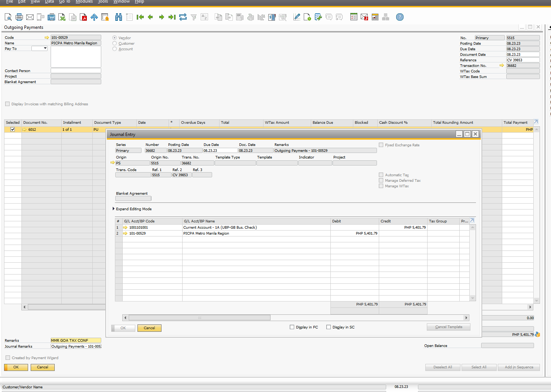Viewport: 551px width, 392px height.
Task: Enable the Display in FC checkbox
Action: click(x=292, y=327)
